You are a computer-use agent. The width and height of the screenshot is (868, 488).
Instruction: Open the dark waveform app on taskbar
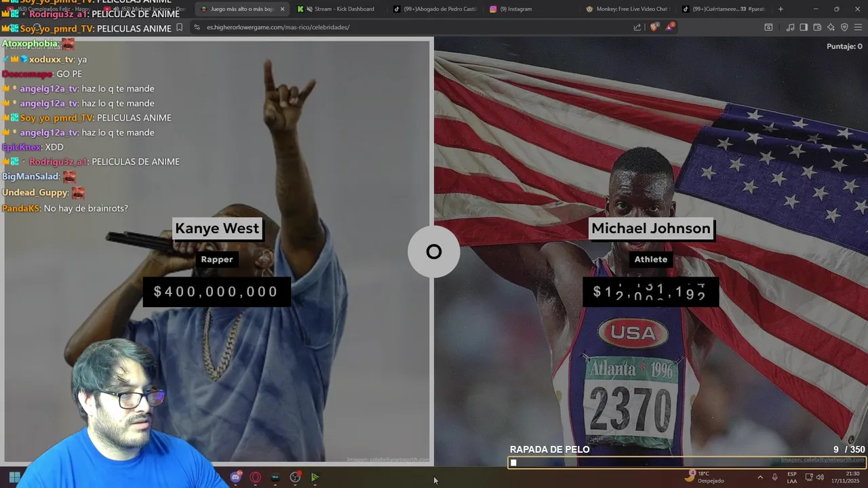[x=275, y=477]
